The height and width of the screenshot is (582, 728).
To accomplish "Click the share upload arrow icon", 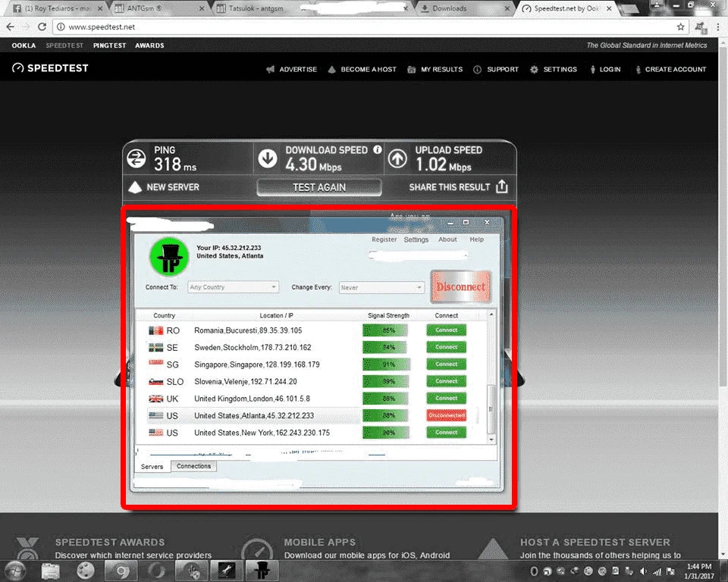I will (502, 186).
